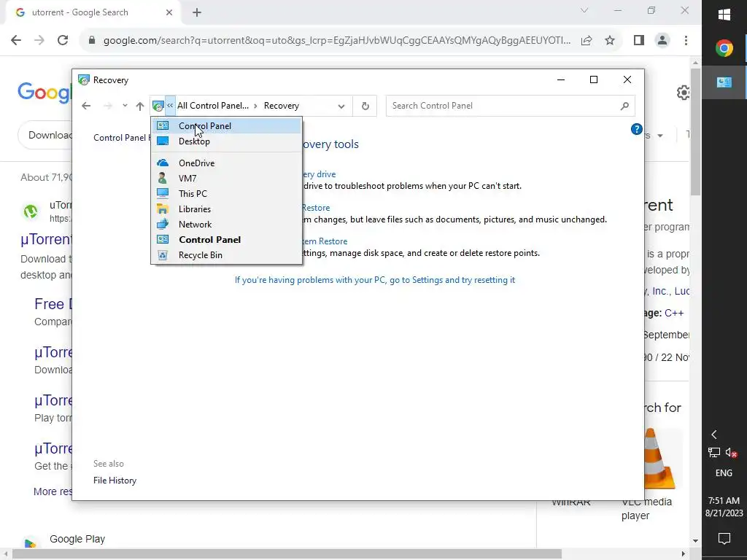Click the Chrome address bar URL
This screenshot has height=560, width=747.
(x=336, y=41)
